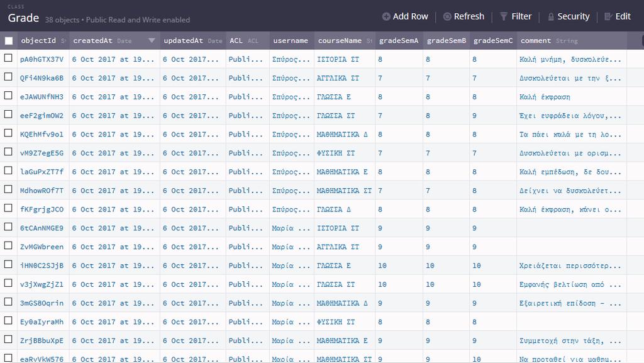Image resolution: width=644 pixels, height=363 pixels.
Task: Select gradeSemC value 9 in eeF2gimOW2 row
Action: click(x=493, y=116)
